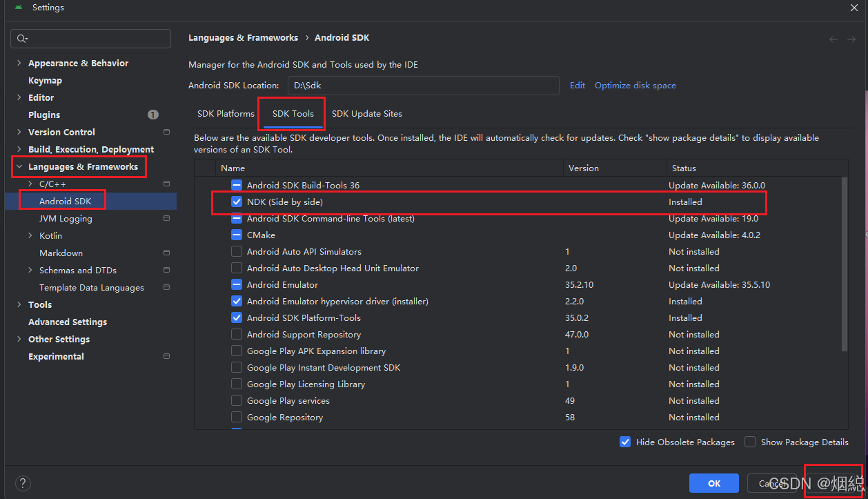Open Keymap settings page

click(x=45, y=80)
